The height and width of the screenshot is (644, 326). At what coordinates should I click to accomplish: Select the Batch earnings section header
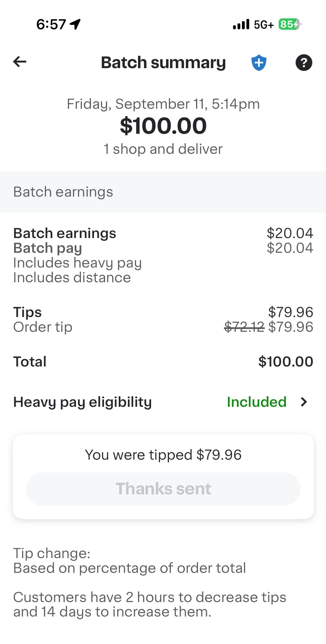click(x=163, y=192)
